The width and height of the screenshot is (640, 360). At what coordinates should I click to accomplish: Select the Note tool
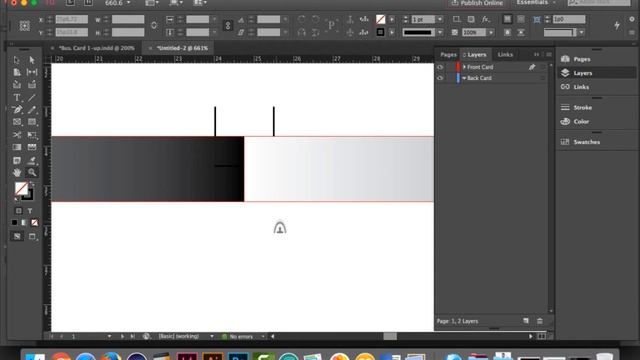17,160
